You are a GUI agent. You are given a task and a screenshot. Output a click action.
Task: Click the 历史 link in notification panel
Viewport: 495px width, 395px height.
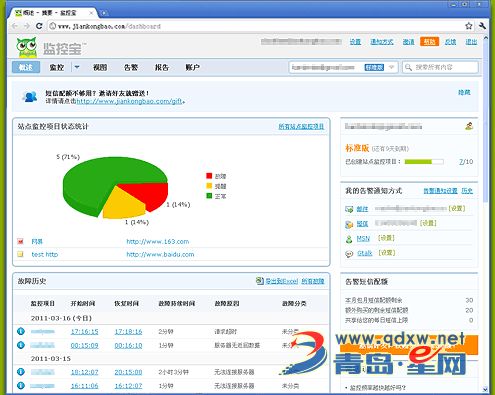467,191
